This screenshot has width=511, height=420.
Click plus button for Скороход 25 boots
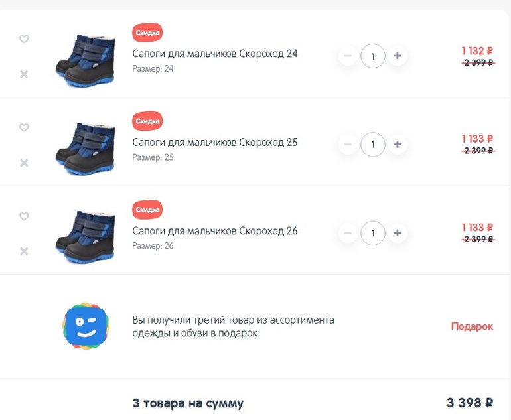(397, 145)
